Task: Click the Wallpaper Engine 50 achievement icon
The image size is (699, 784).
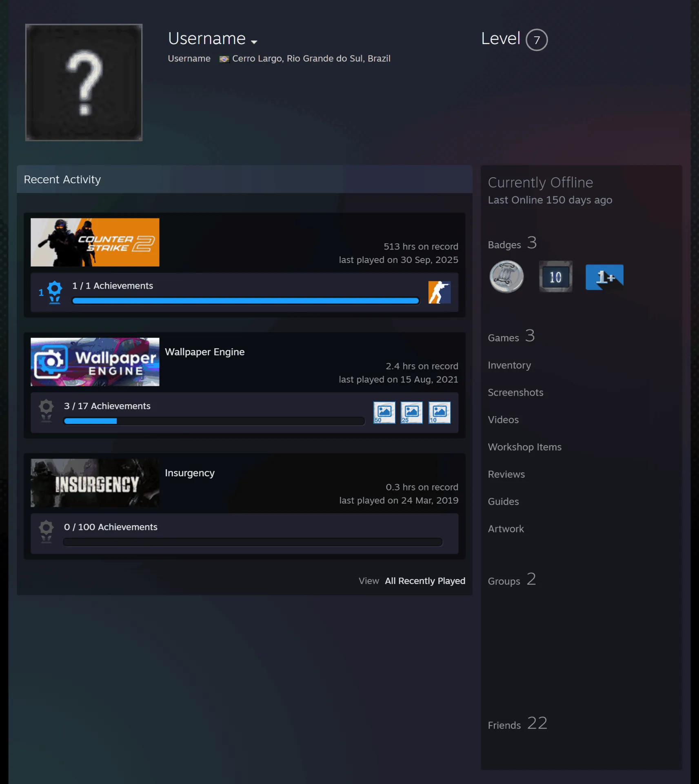Action: tap(384, 412)
